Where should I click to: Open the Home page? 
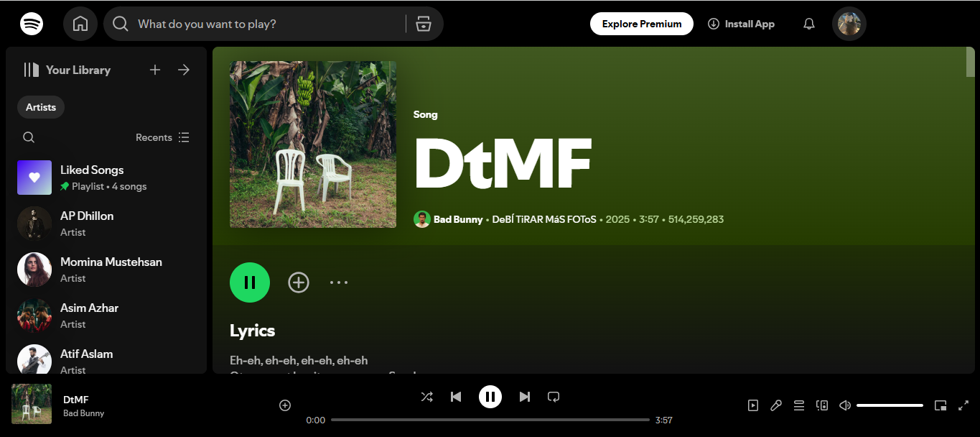80,23
